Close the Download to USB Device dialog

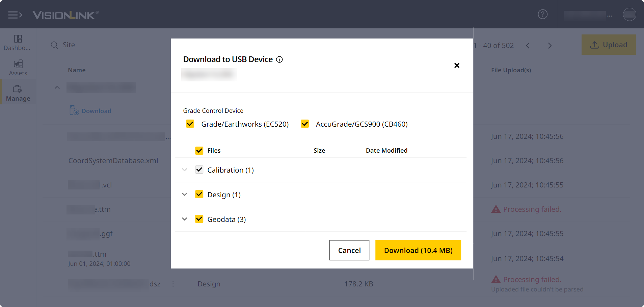pos(457,65)
